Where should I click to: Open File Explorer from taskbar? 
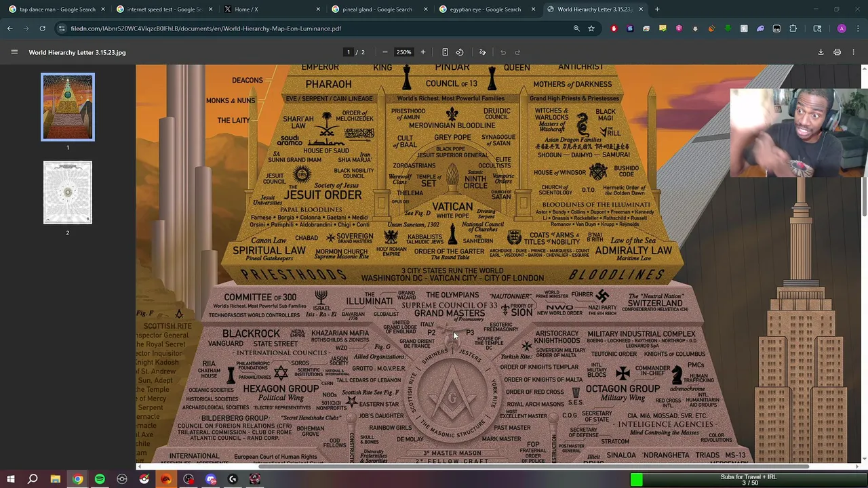pyautogui.click(x=55, y=479)
